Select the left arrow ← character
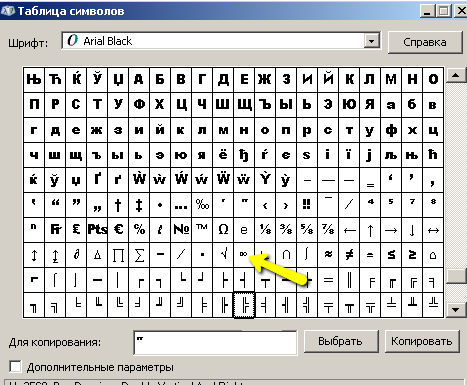This screenshot has width=467, height=385. click(349, 230)
